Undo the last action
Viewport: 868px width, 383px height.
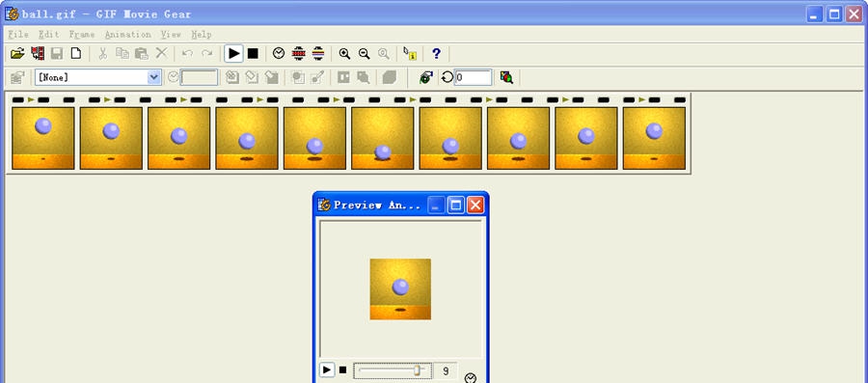[x=188, y=54]
